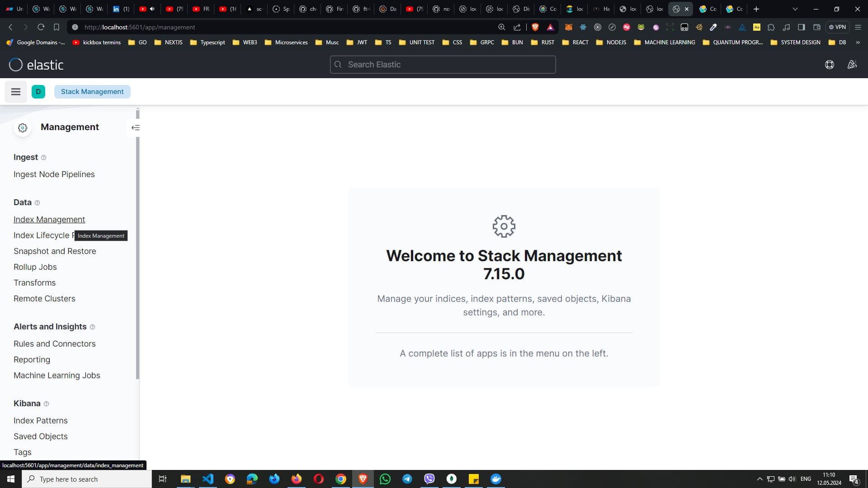The height and width of the screenshot is (488, 868).
Task: Collapse the Management side navigation
Action: tap(136, 127)
